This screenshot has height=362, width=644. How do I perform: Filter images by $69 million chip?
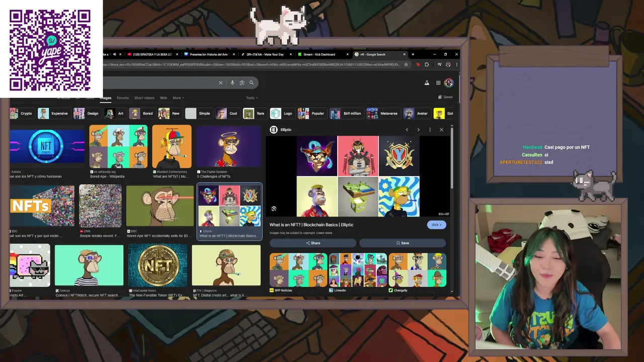pos(346,114)
